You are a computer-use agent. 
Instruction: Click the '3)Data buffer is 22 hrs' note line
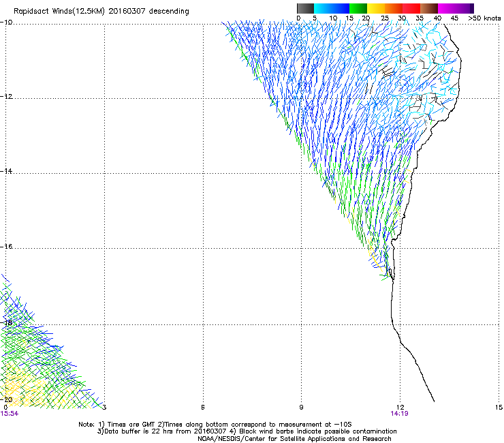point(247,431)
